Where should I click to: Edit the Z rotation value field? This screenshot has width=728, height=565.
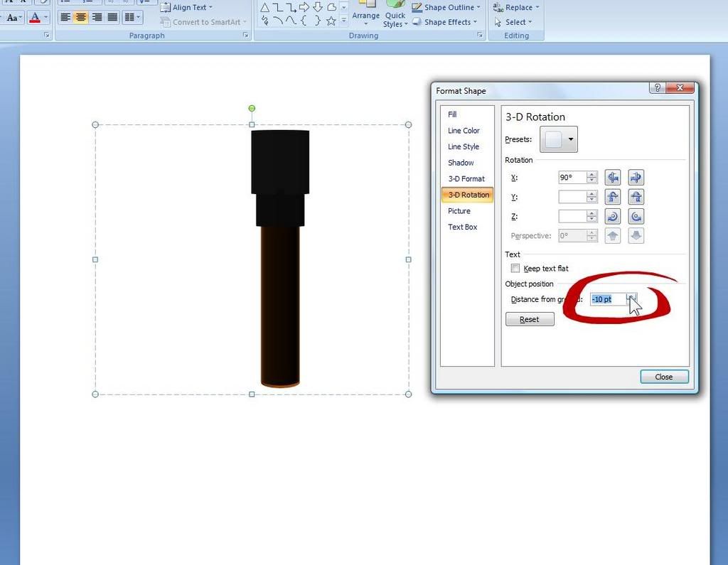click(572, 216)
